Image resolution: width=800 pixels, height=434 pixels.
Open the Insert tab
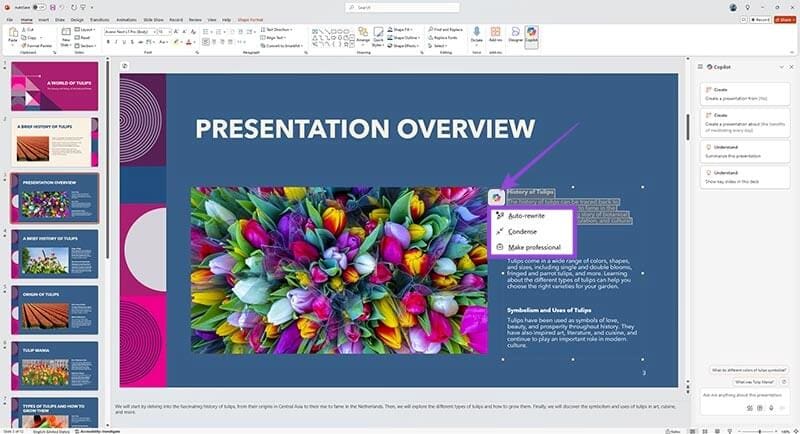click(43, 19)
